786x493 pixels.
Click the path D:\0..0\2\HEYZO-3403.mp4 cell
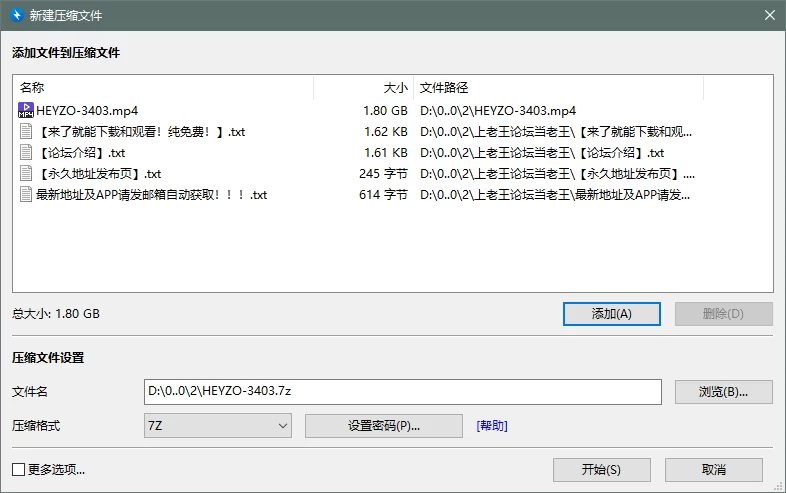[498, 110]
